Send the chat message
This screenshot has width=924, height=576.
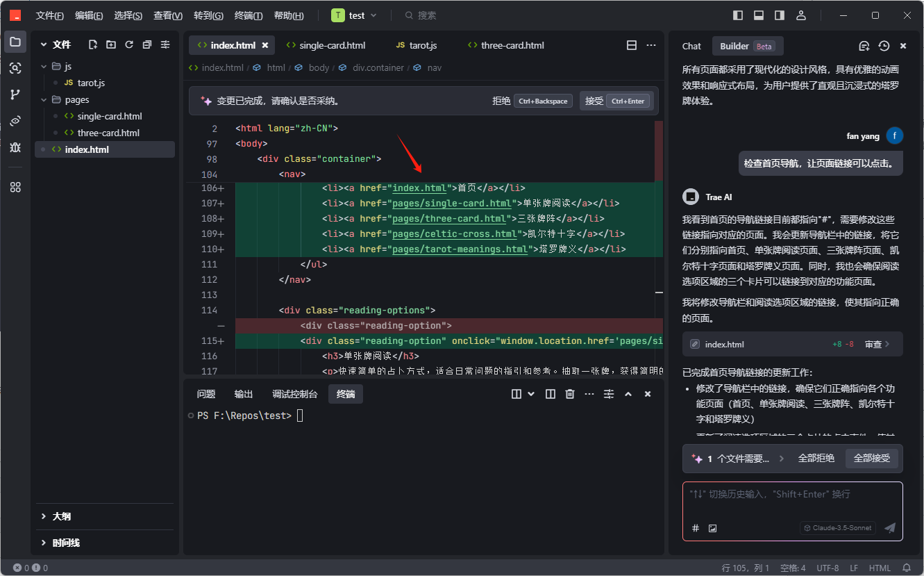890,528
